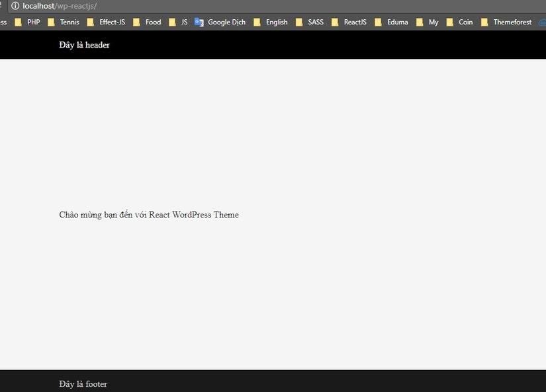This screenshot has height=392, width=546.
Task: Click the site info icon beside localhost
Action: click(x=15, y=6)
